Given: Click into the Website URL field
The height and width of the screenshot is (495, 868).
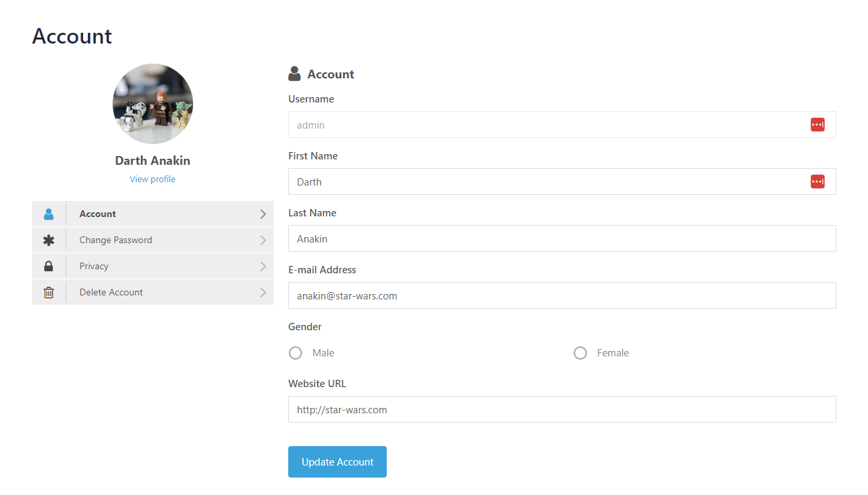Looking at the screenshot, I should pyautogui.click(x=562, y=409).
